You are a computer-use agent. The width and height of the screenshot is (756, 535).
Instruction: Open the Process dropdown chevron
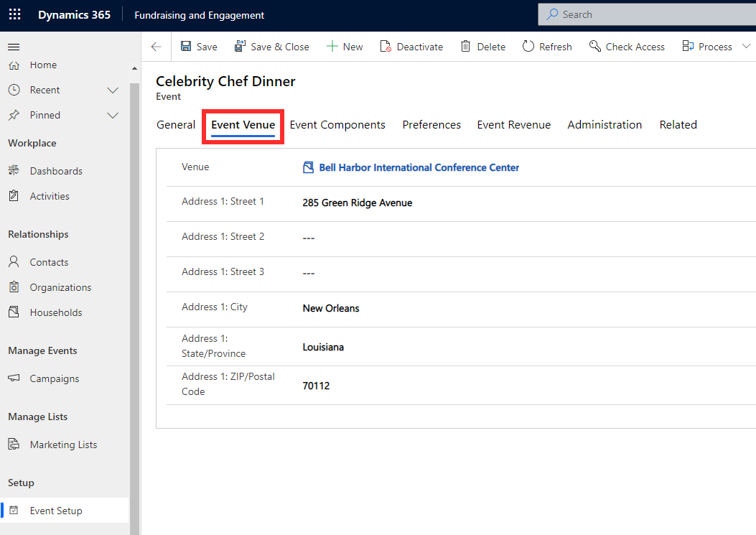click(746, 46)
